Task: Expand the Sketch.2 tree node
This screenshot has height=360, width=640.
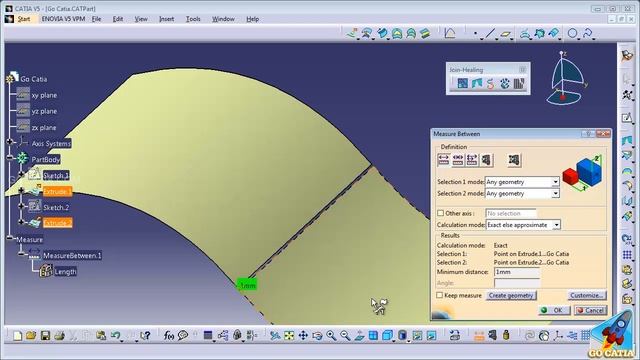Action: pyautogui.click(x=21, y=206)
